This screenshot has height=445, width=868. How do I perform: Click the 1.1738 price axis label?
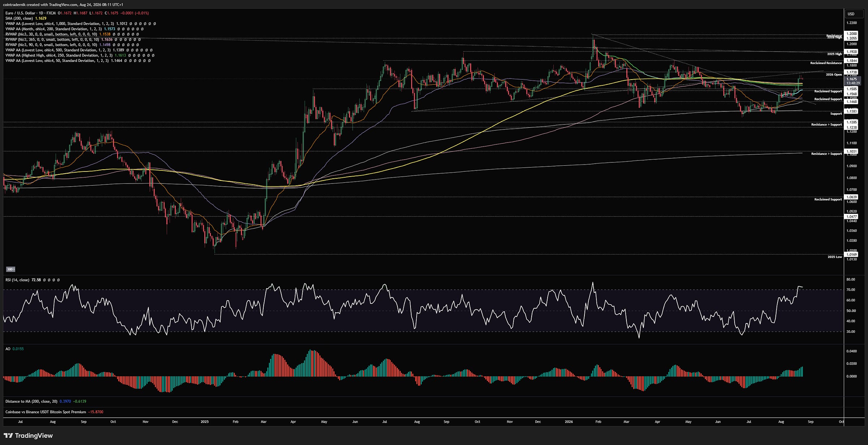pos(851,72)
